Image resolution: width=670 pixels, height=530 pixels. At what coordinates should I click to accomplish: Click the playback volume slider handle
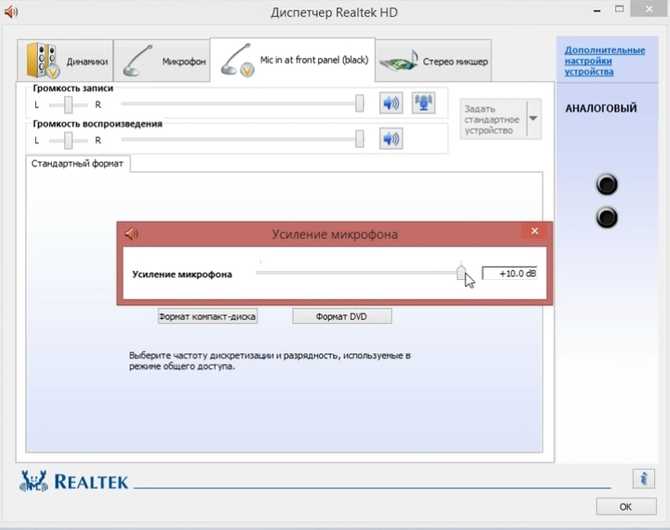pos(360,139)
